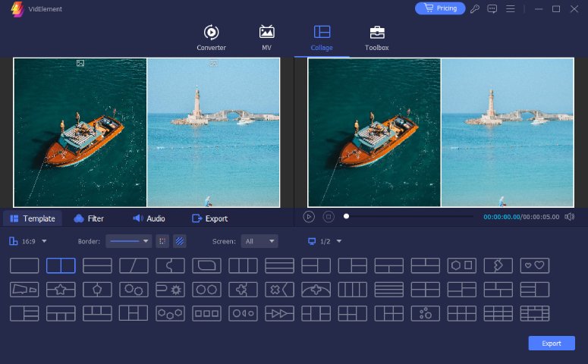Mute the preview volume speaker icon
This screenshot has width=588, height=364.
(569, 217)
